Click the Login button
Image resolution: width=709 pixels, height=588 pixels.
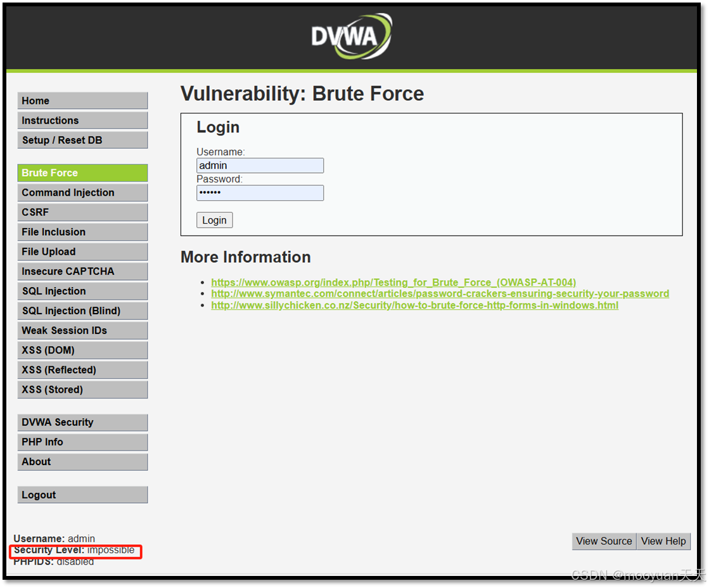pos(214,220)
